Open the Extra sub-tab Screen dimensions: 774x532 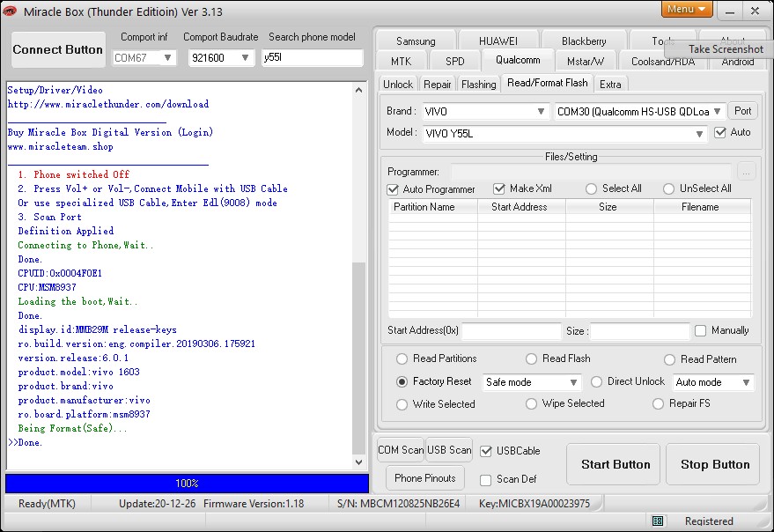click(610, 85)
